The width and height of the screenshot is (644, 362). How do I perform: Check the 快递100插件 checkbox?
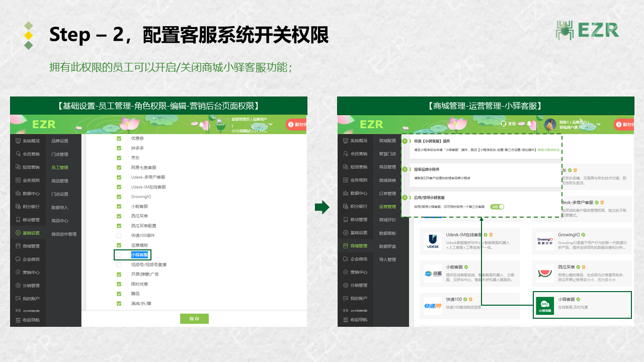tap(119, 235)
